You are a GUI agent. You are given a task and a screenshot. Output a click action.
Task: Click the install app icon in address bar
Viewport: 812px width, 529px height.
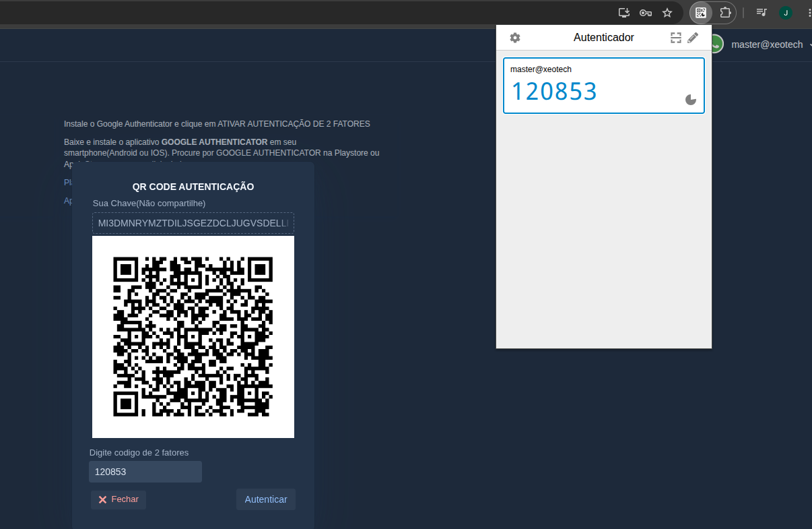[x=624, y=12]
